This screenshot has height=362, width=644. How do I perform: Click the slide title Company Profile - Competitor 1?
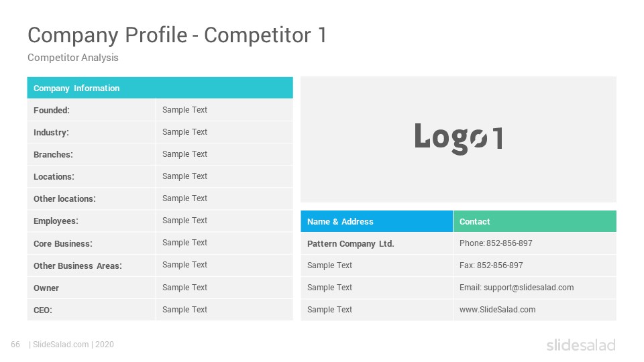177,36
